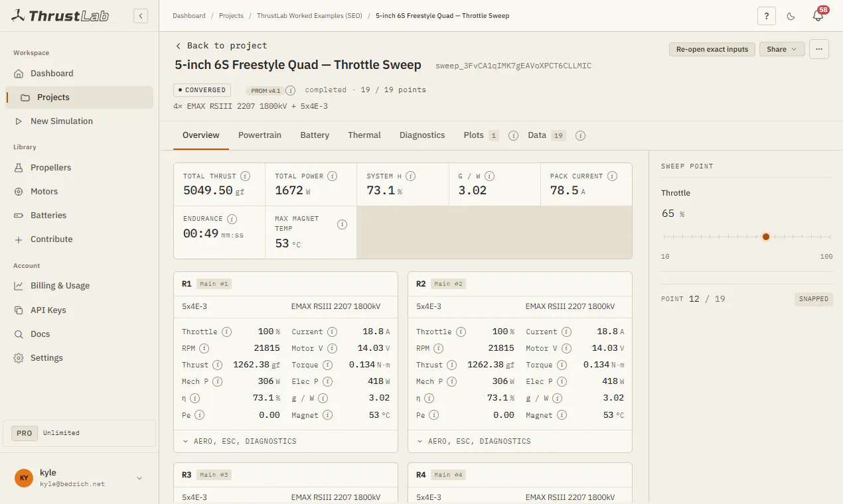This screenshot has height=504, width=843.
Task: Click the CONVERGED status badge
Action: tap(202, 90)
